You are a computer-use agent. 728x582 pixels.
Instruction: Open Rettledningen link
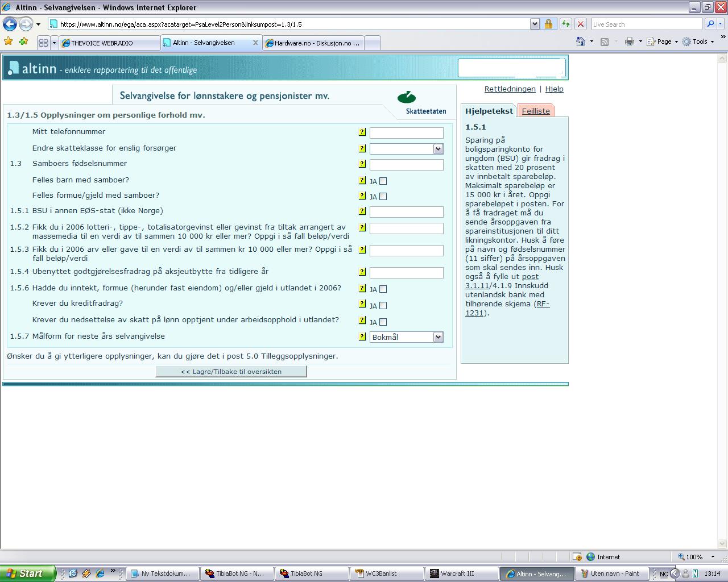pos(510,89)
